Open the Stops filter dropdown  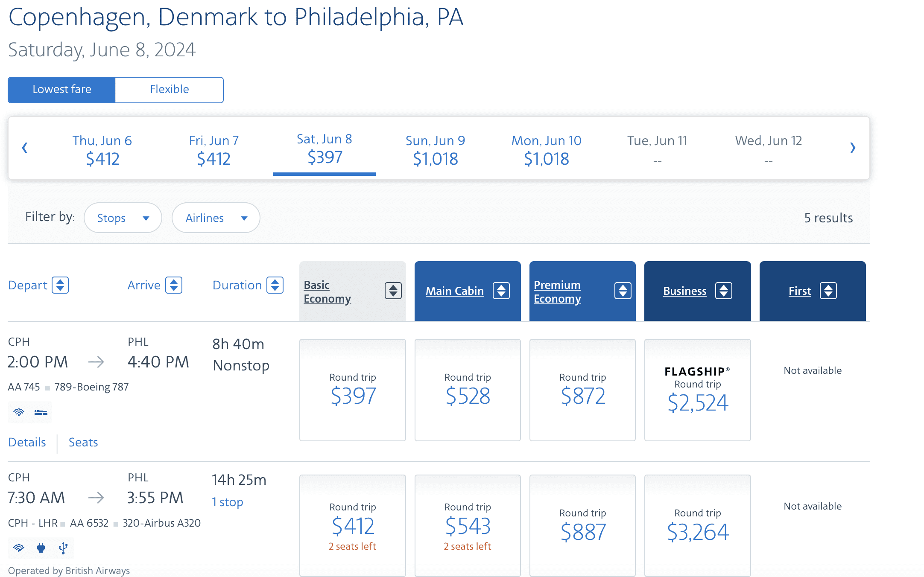coord(123,218)
